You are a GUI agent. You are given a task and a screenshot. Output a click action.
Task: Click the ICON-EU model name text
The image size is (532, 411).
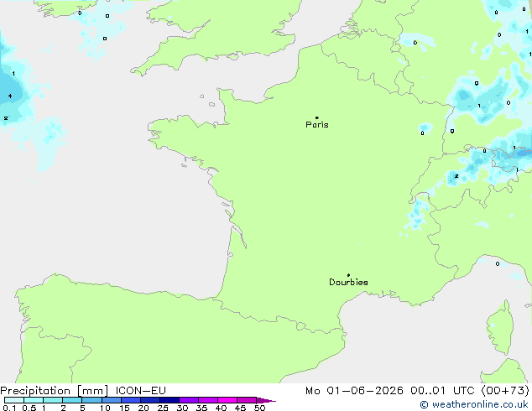click(x=140, y=391)
